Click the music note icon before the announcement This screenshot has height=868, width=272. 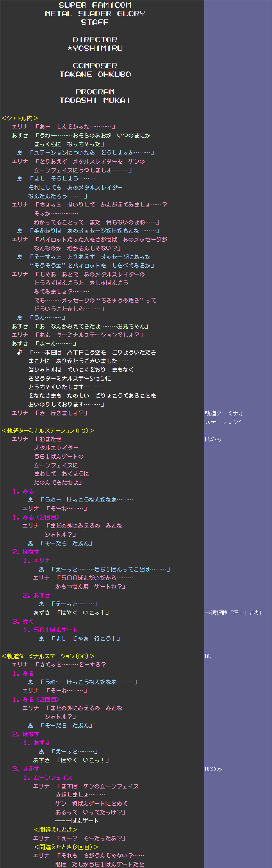click(x=20, y=352)
